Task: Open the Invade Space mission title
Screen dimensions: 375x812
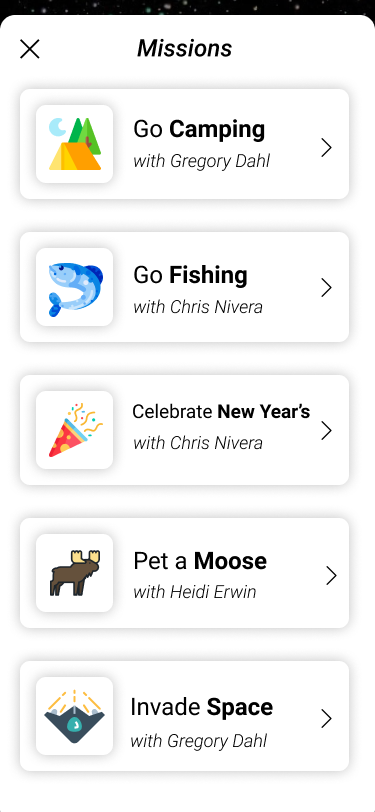Action: pos(201,707)
